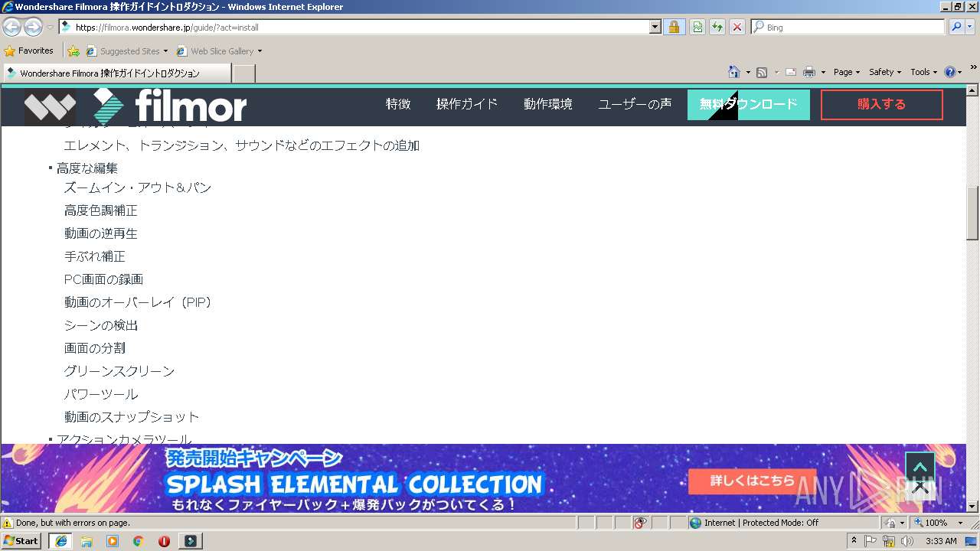
Task: Open the Windows Start button
Action: 21,540
